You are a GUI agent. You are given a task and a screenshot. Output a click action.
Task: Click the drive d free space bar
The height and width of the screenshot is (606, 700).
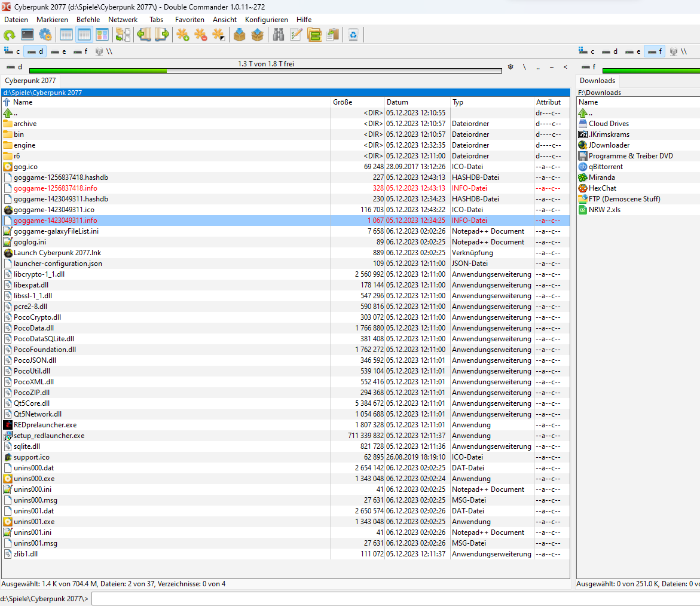point(265,71)
